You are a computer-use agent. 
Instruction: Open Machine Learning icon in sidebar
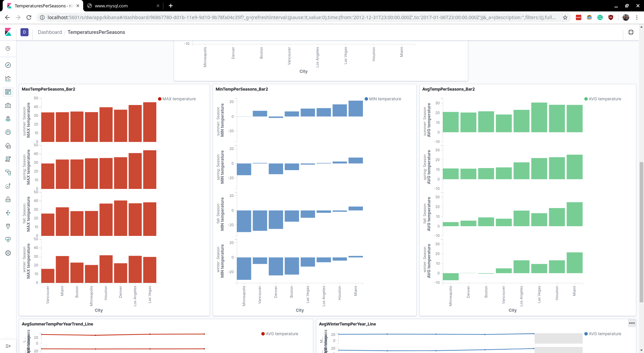8,132
